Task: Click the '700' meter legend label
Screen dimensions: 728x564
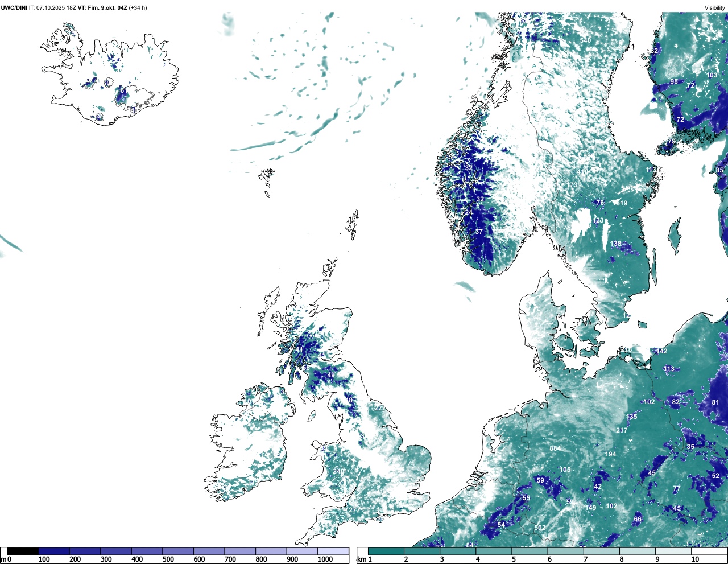Action: (x=230, y=559)
